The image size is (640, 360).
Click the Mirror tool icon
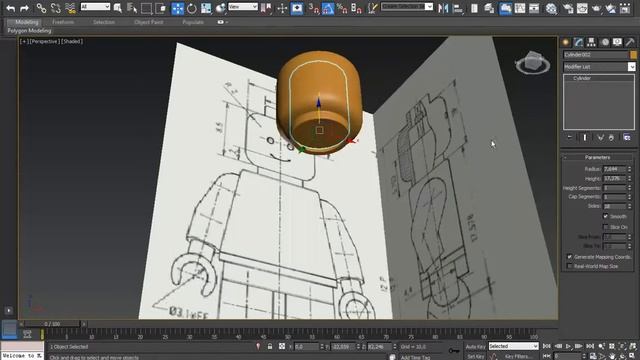[x=443, y=8]
